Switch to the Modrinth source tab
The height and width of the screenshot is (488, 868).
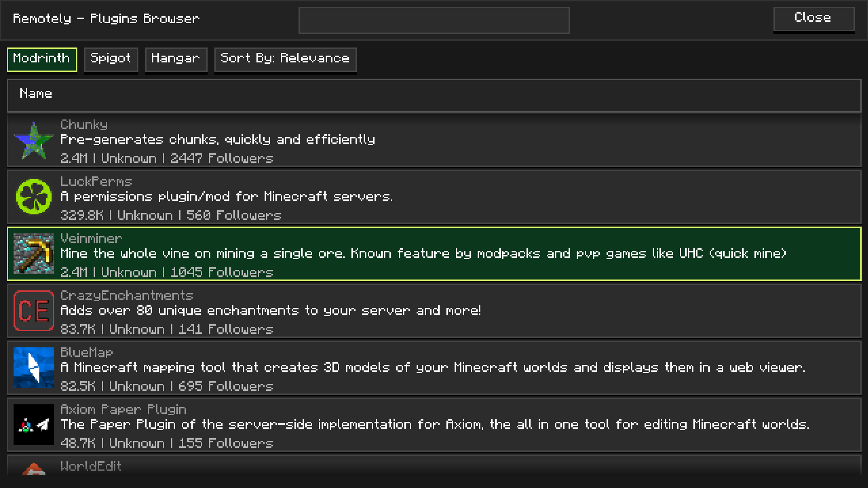tap(42, 59)
